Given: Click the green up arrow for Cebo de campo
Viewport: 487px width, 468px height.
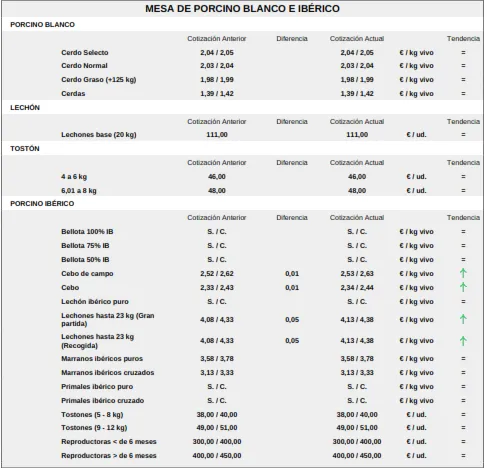Looking at the screenshot, I should click(x=463, y=273).
